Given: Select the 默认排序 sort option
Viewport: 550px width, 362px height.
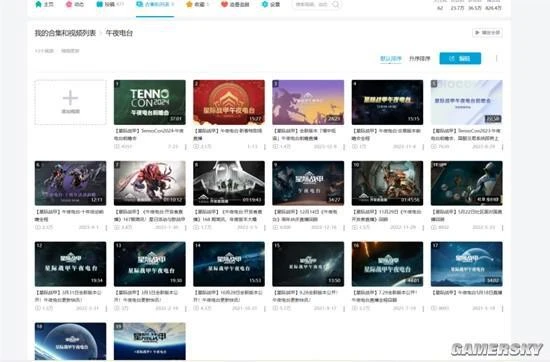Looking at the screenshot, I should [391, 59].
